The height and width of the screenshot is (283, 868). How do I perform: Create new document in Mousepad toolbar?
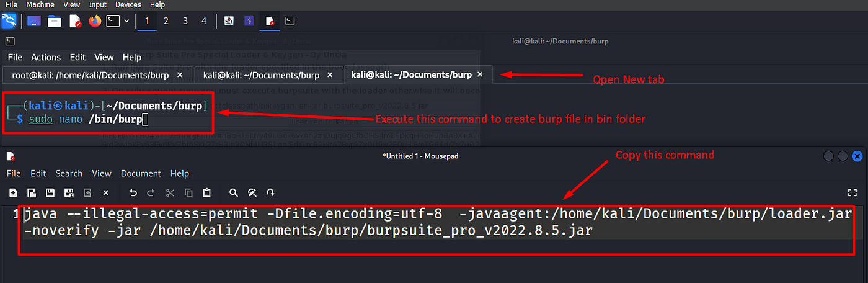coord(13,192)
